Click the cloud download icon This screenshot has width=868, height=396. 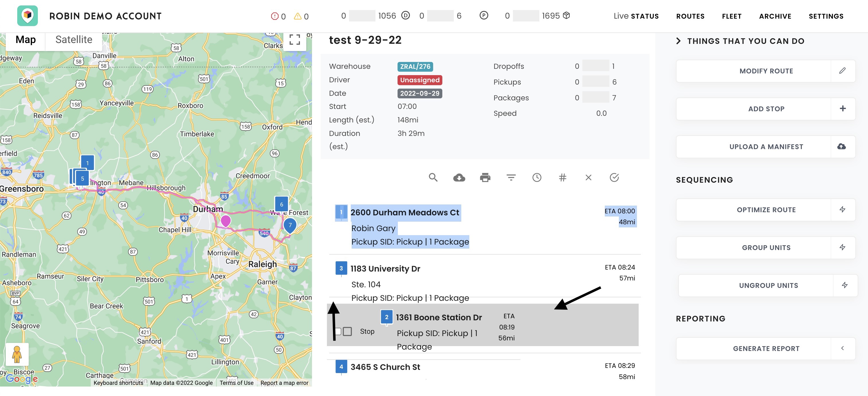[x=459, y=177]
